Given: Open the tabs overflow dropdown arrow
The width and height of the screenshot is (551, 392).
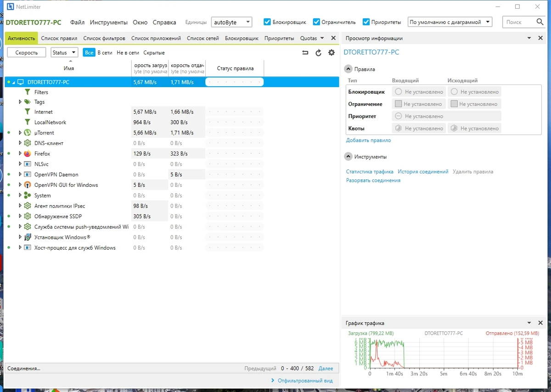Looking at the screenshot, I should click(322, 38).
